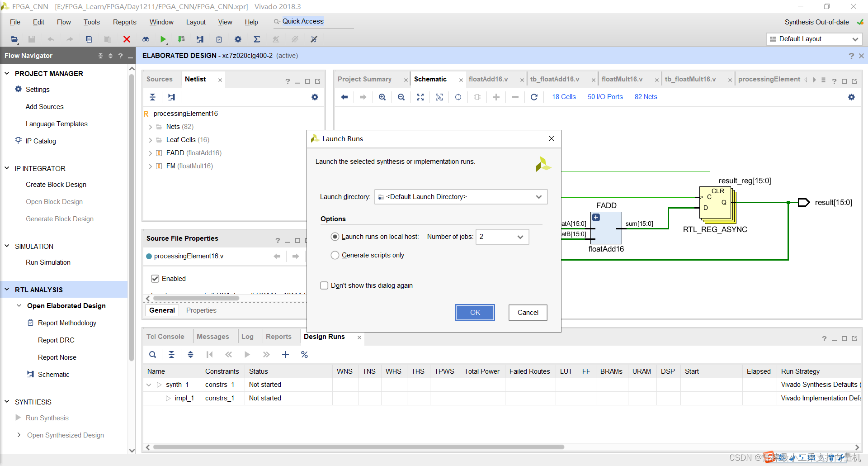Select Launch runs on local host
The image size is (868, 466).
335,237
